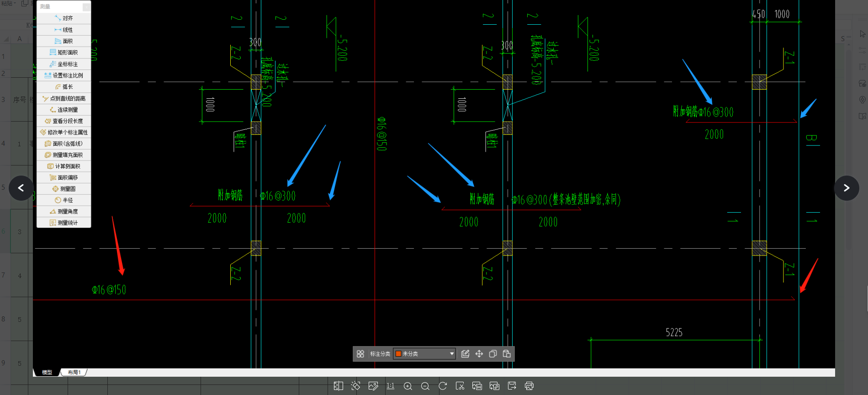Rotate the image clockwise
The width and height of the screenshot is (868, 395).
click(x=443, y=386)
